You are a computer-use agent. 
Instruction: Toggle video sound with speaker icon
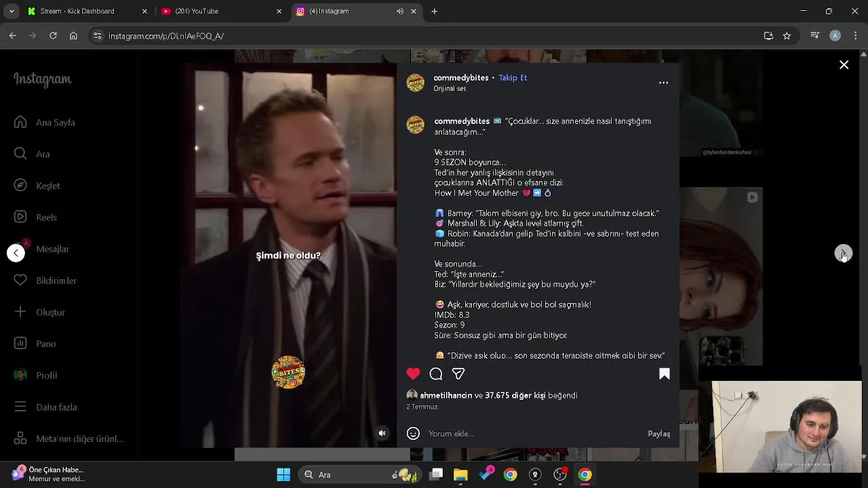[382, 433]
